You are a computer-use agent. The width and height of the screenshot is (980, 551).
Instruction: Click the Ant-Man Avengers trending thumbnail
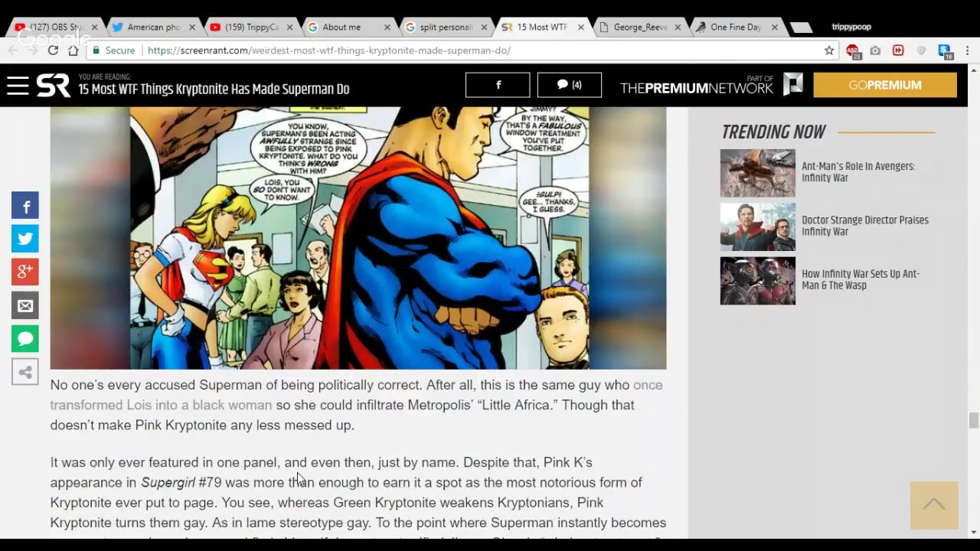[758, 173]
